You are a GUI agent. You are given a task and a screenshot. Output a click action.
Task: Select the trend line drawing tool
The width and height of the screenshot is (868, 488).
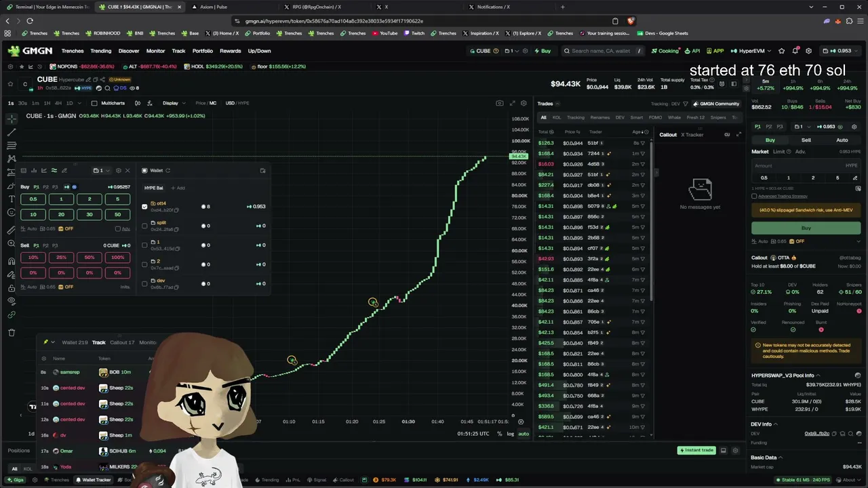pos(12,132)
